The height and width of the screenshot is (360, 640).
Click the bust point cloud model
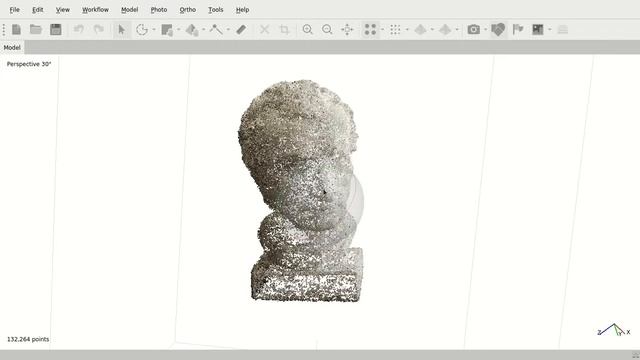click(301, 191)
